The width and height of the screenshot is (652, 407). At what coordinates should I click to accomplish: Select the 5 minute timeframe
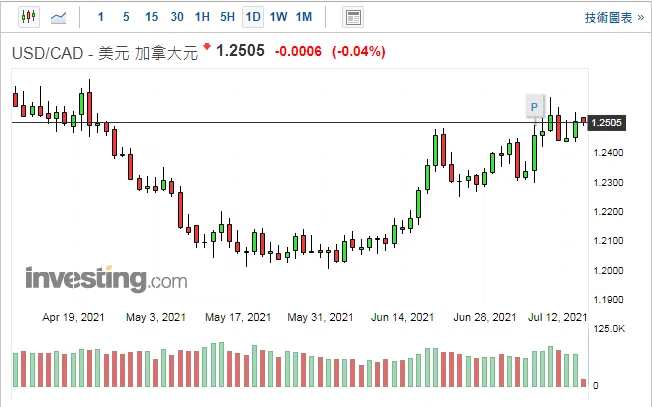[126, 17]
